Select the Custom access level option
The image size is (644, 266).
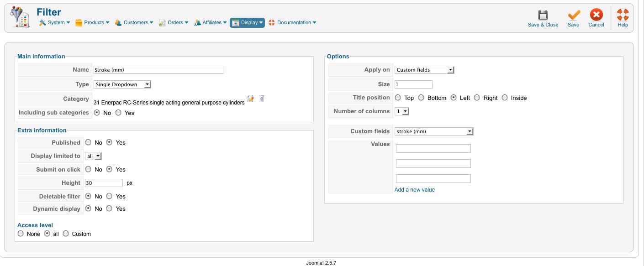tap(66, 234)
